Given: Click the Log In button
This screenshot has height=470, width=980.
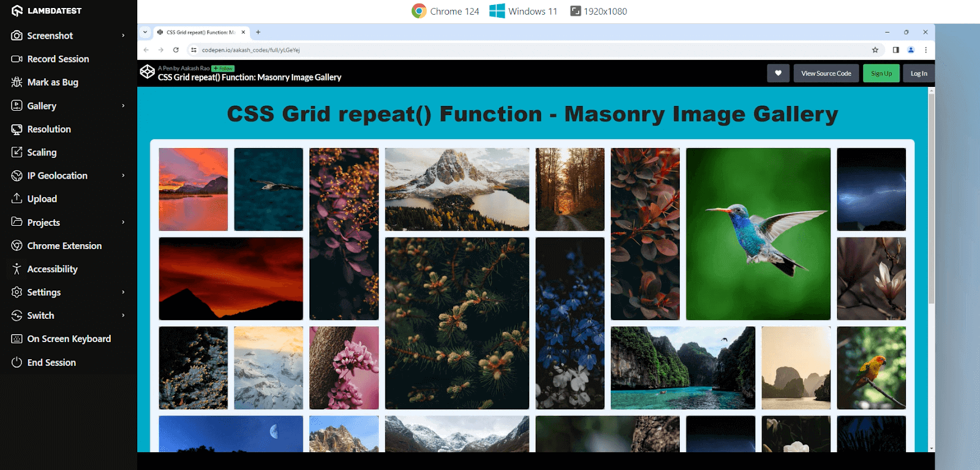Looking at the screenshot, I should (919, 73).
